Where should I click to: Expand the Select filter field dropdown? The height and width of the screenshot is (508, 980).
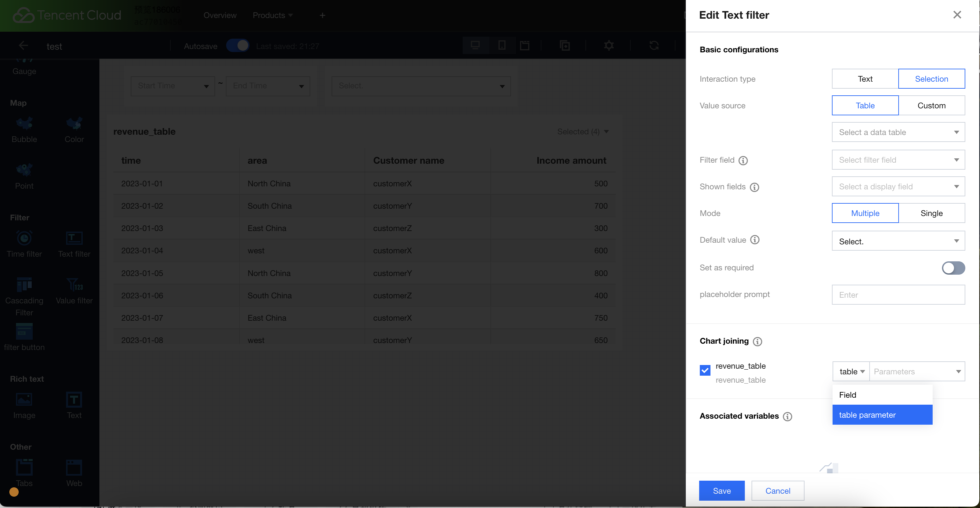898,160
